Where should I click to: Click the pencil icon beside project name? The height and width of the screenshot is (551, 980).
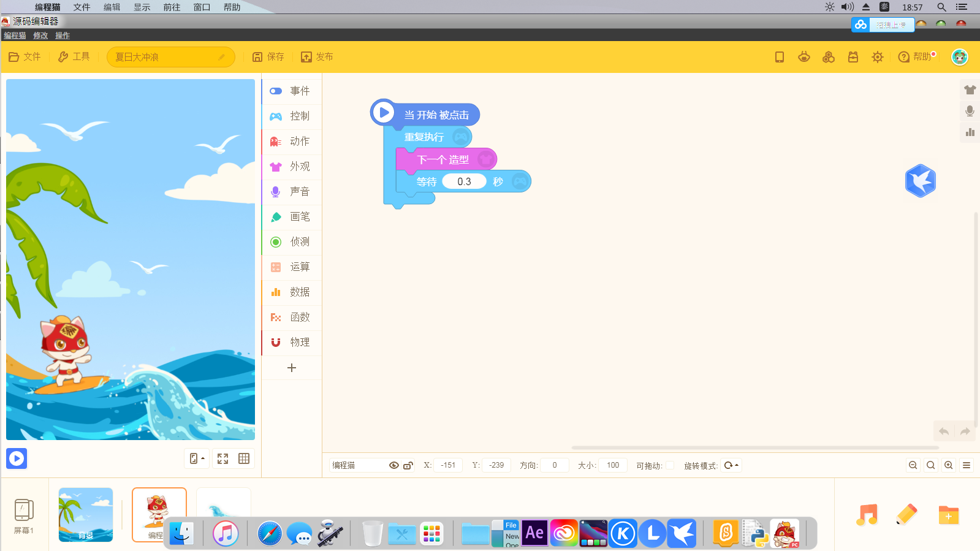[x=222, y=57]
